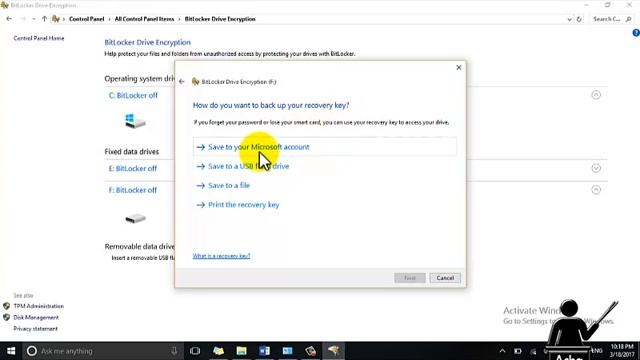The width and height of the screenshot is (640, 360).
Task: Show hidden system tray icons
Action: [502, 351]
